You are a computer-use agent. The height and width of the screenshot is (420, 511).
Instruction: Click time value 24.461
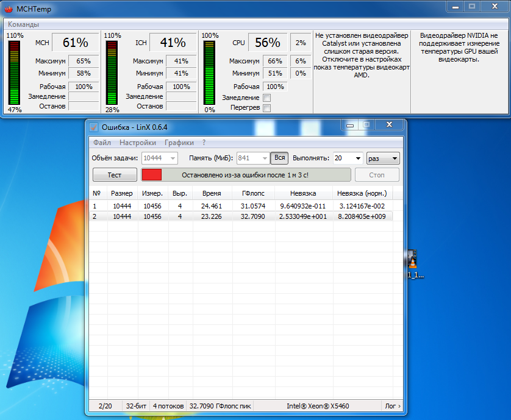pyautogui.click(x=212, y=206)
